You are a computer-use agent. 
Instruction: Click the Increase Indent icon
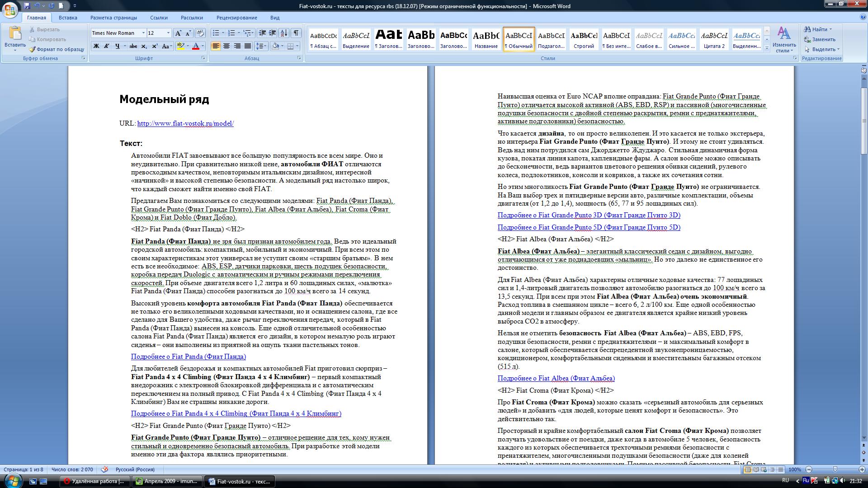(x=273, y=33)
